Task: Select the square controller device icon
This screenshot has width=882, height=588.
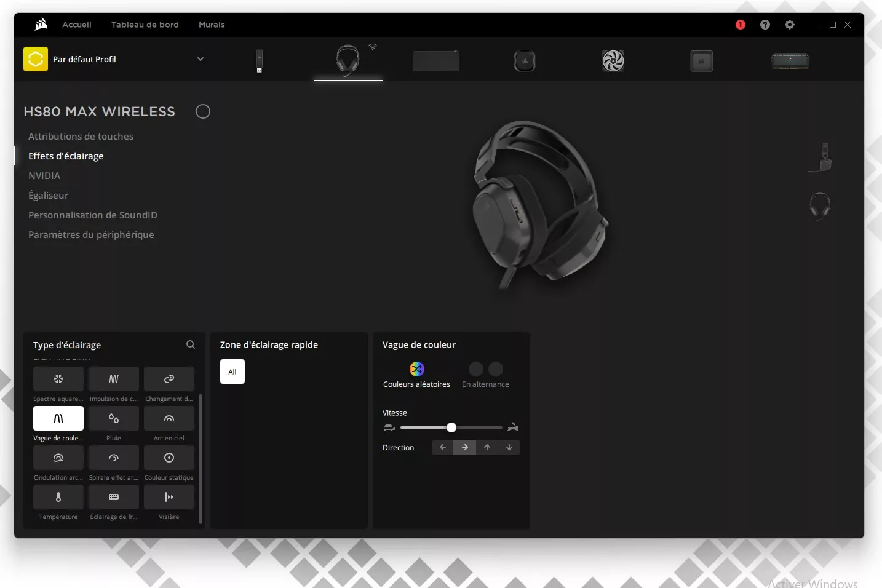Action: coord(702,61)
